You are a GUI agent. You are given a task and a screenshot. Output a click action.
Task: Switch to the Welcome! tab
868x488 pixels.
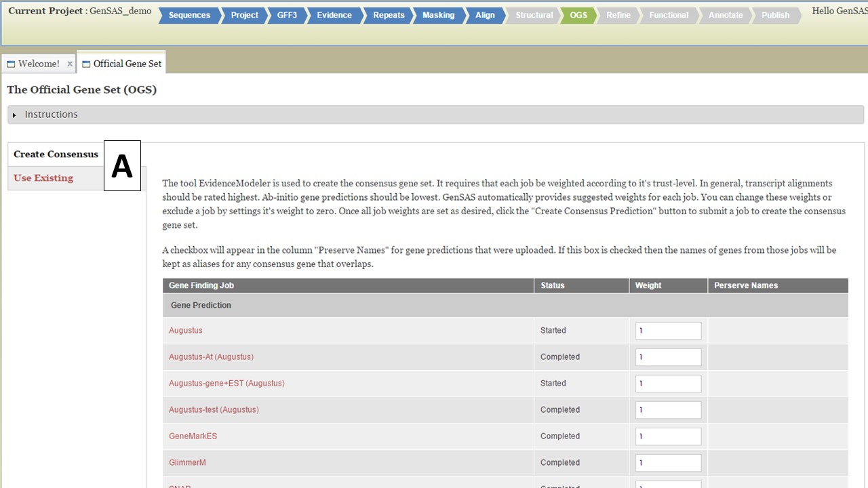pyautogui.click(x=39, y=64)
